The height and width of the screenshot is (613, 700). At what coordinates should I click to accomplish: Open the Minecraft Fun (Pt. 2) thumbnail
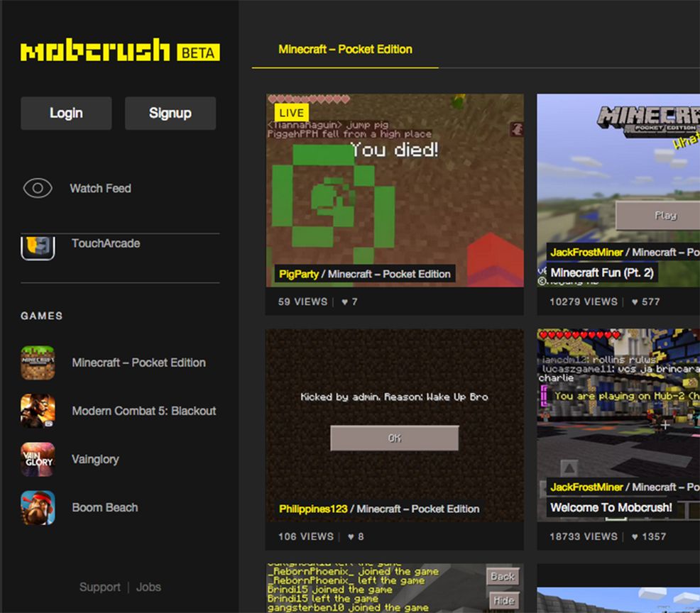[618, 191]
